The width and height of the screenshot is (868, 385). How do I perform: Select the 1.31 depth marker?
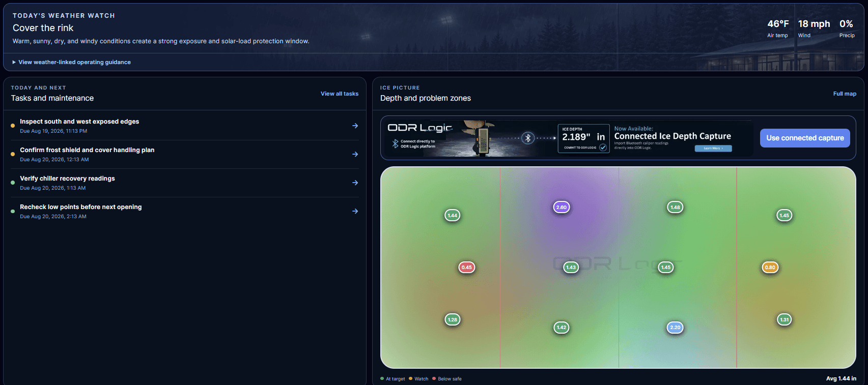785,320
